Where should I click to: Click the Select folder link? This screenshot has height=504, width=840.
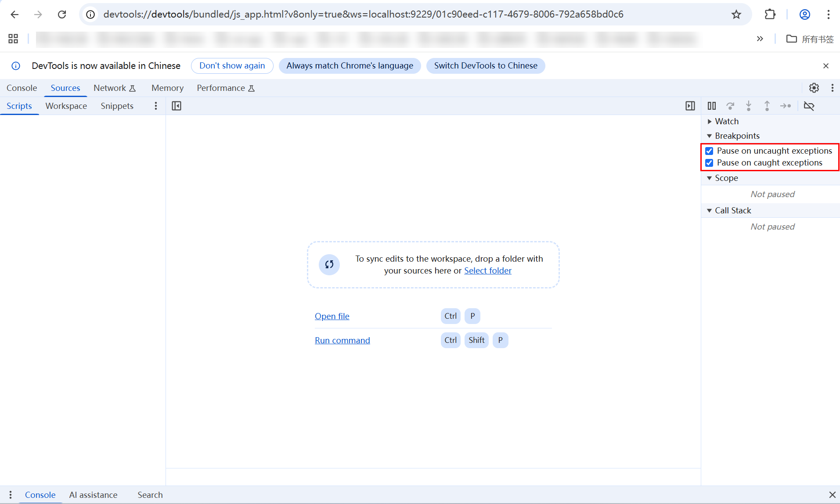tap(487, 270)
